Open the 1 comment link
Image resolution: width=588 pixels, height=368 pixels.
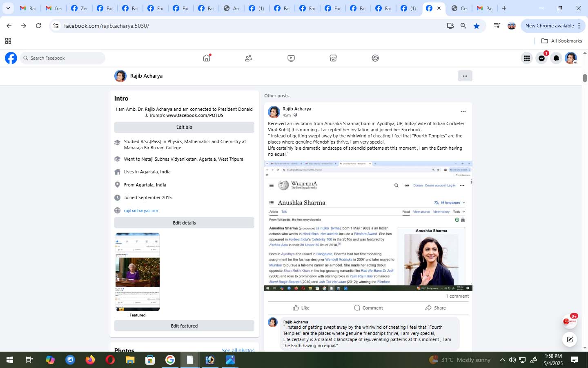click(457, 296)
